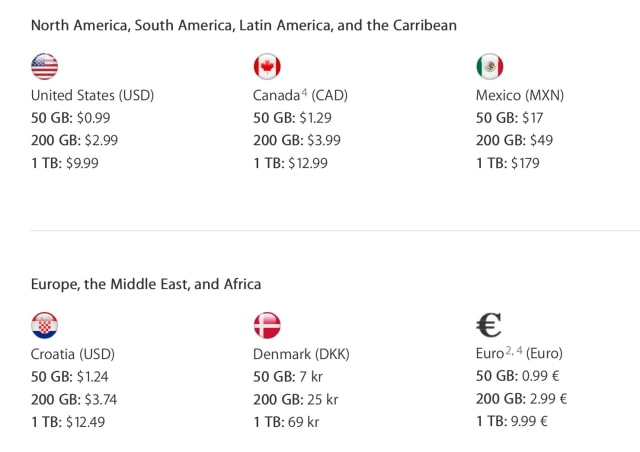This screenshot has width=640, height=452.
Task: Select the Europe, Middle East, Africa heading
Action: tap(146, 284)
